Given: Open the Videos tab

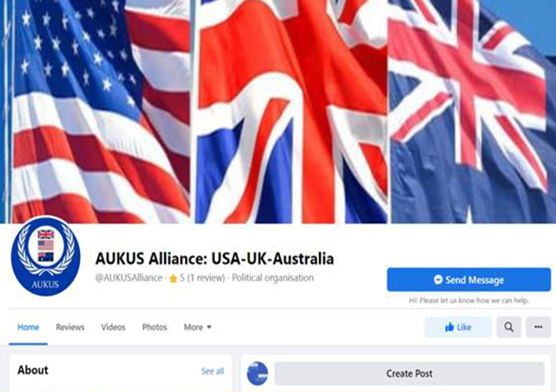Looking at the screenshot, I should click(x=113, y=327).
